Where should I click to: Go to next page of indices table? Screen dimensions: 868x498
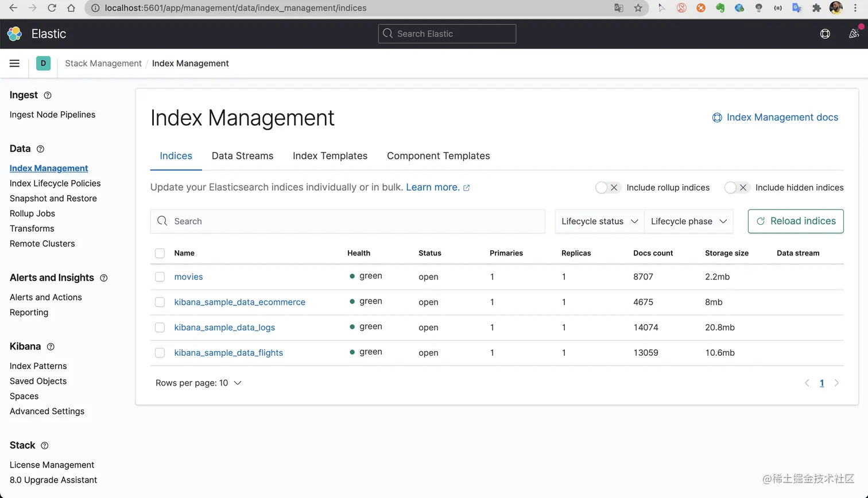pyautogui.click(x=836, y=383)
